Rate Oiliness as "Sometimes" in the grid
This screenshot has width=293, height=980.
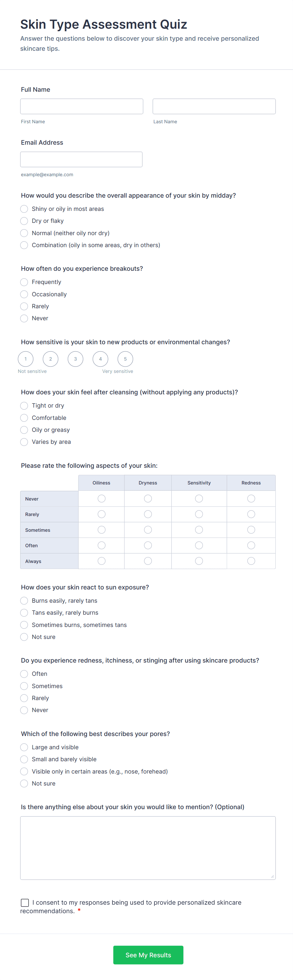coord(101,530)
